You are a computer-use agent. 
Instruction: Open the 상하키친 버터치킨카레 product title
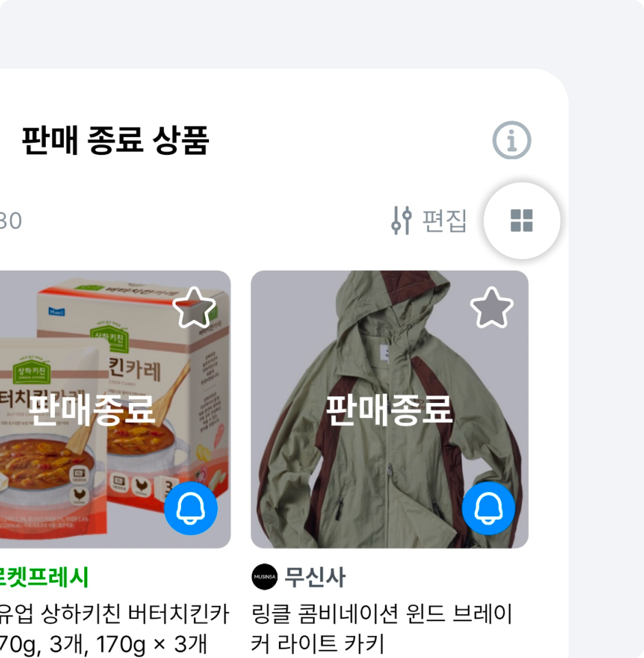click(114, 629)
